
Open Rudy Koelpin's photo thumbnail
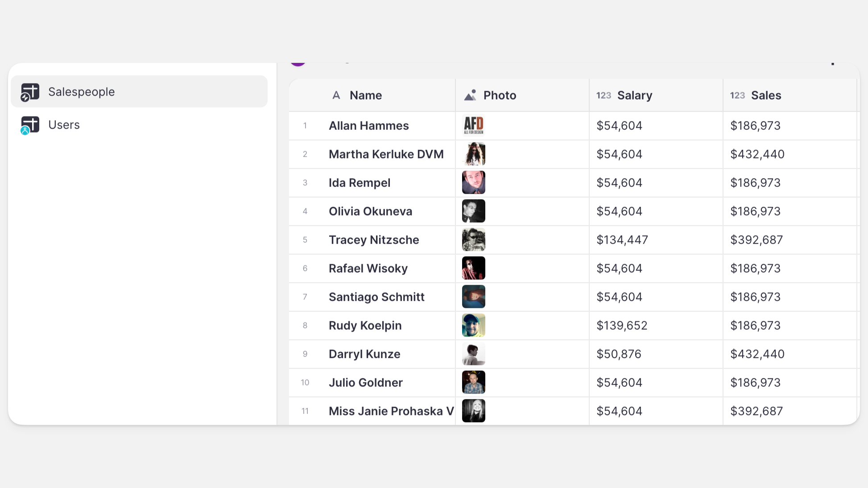click(x=473, y=325)
